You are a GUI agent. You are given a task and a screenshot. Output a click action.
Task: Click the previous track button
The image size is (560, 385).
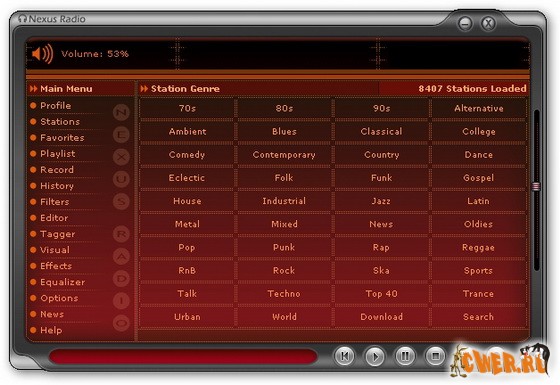pyautogui.click(x=344, y=356)
